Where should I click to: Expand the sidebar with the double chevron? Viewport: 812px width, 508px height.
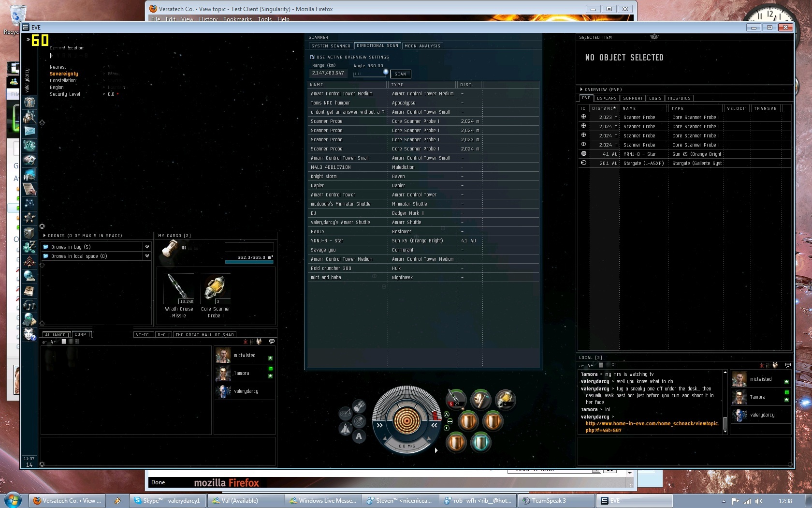(x=29, y=39)
